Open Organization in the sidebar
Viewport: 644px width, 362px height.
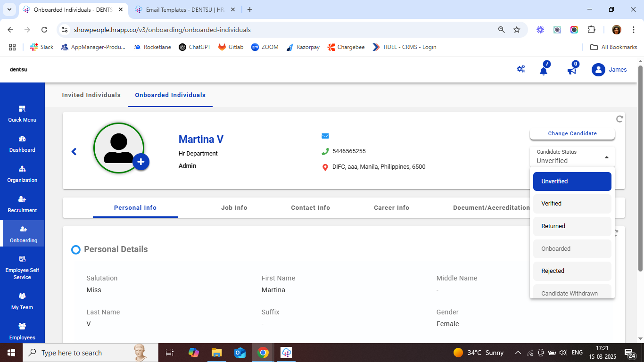[22, 173]
